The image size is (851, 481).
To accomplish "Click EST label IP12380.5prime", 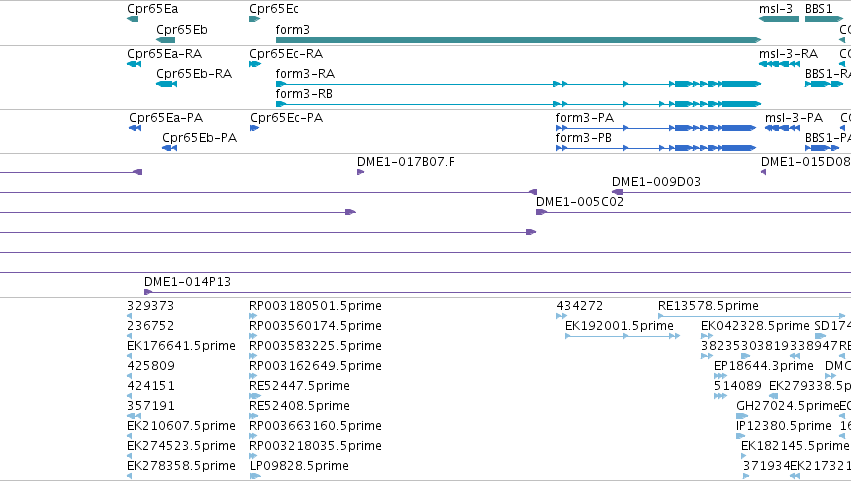I will click(x=784, y=426).
